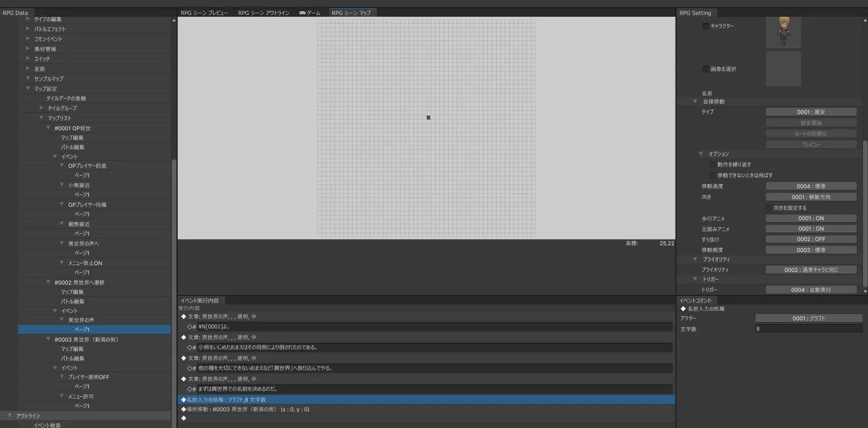868x428 pixels.
Task: Select the event marker square on the map grid
Action: (x=429, y=118)
